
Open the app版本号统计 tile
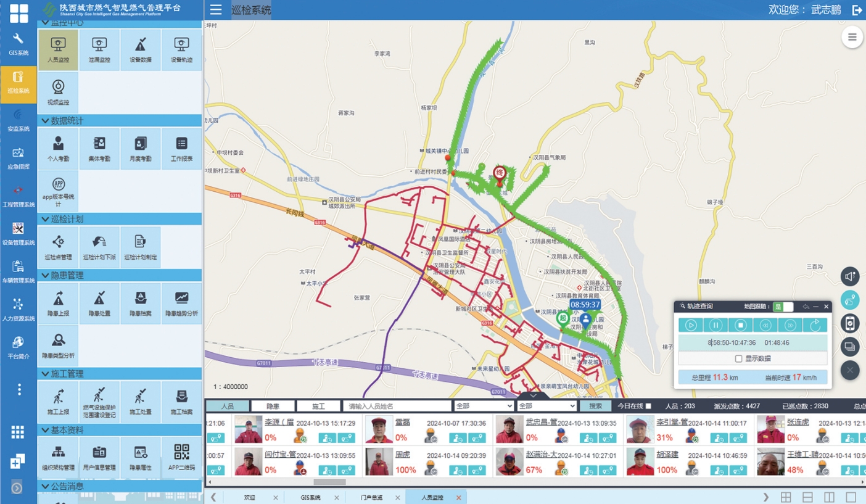pos(58,191)
